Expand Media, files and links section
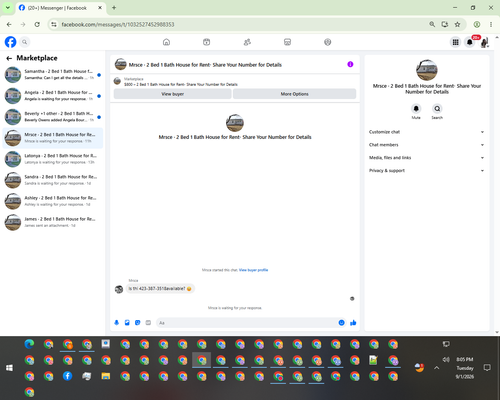Viewport: 500px width, 400px height. pos(427,158)
